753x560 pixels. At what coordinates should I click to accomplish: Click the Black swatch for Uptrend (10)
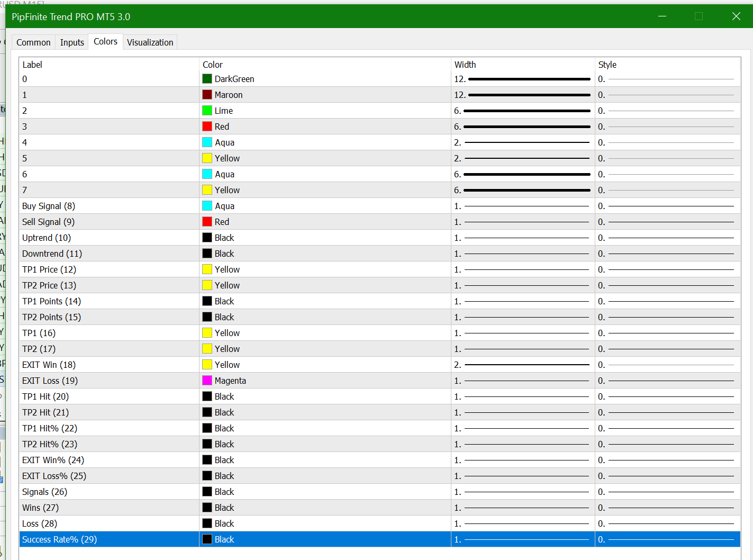click(207, 238)
